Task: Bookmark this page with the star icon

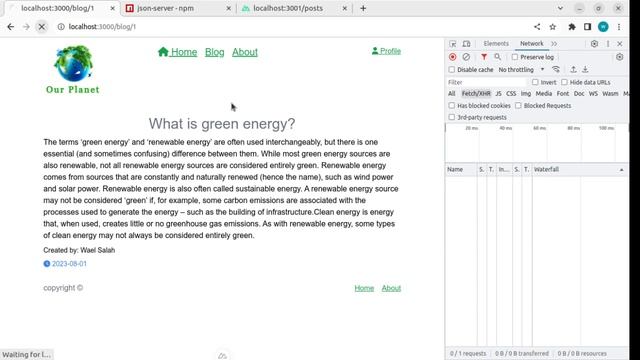Action: [x=553, y=27]
